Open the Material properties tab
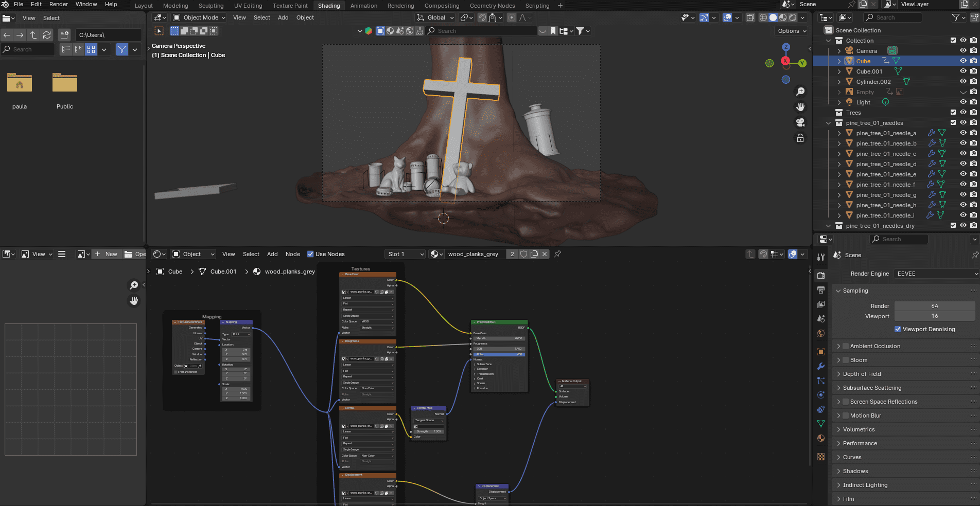 tap(821, 438)
